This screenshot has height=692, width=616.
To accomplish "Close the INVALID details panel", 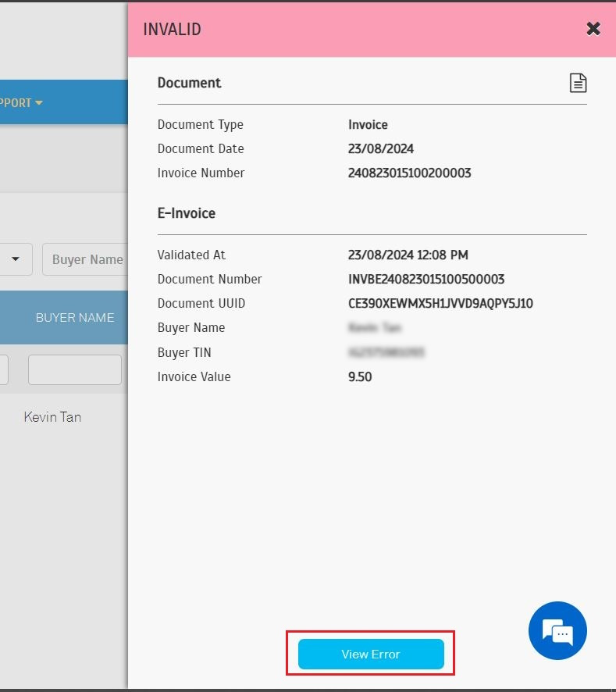I will [x=593, y=29].
